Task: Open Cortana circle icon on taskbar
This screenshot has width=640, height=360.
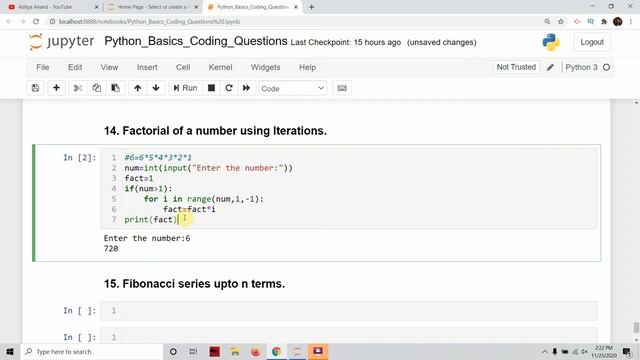Action: pos(173,351)
